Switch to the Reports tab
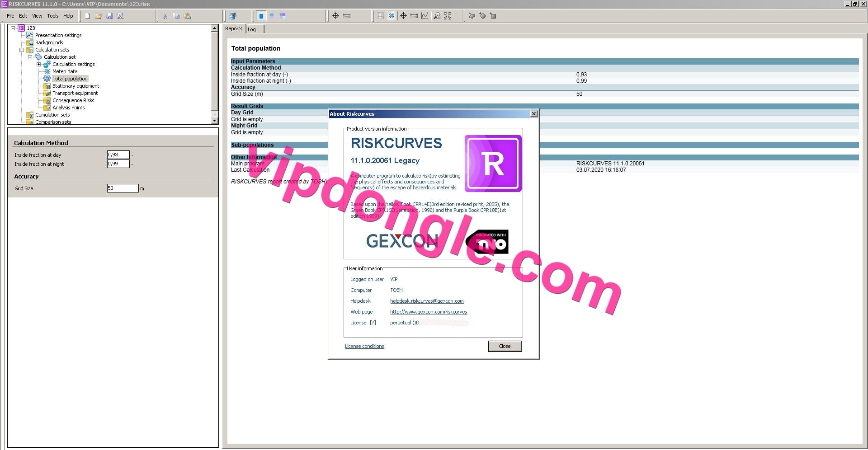 [x=234, y=28]
